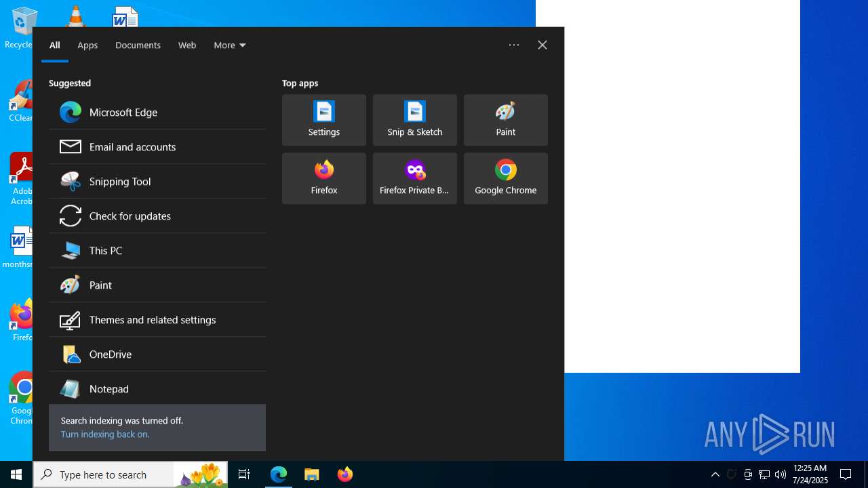Expand the More search filter dropdown
This screenshot has height=488, width=868.
tap(230, 45)
